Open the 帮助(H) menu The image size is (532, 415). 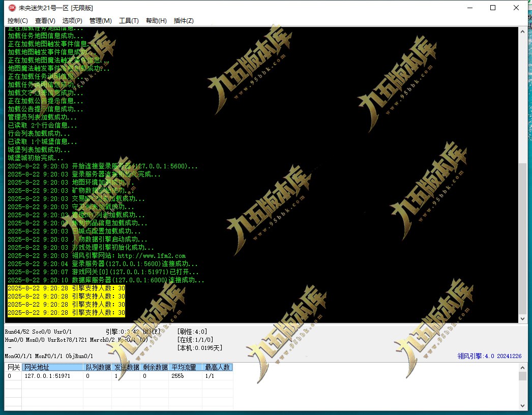click(x=156, y=21)
